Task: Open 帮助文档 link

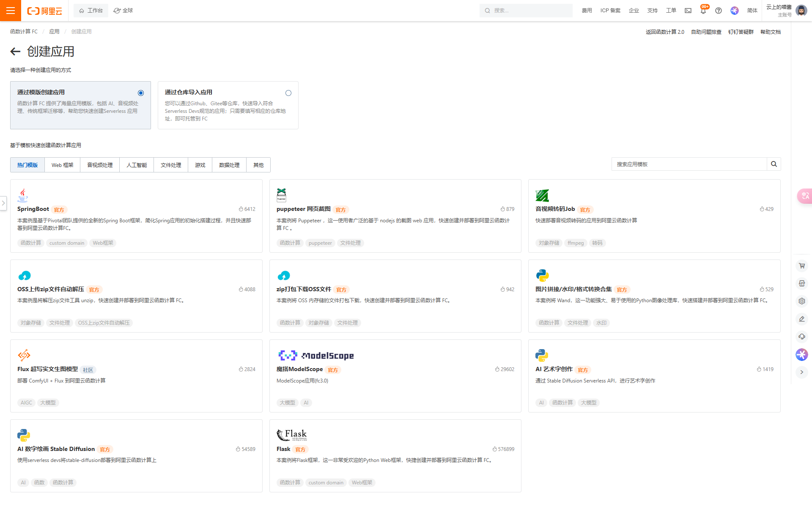Action: 770,32
